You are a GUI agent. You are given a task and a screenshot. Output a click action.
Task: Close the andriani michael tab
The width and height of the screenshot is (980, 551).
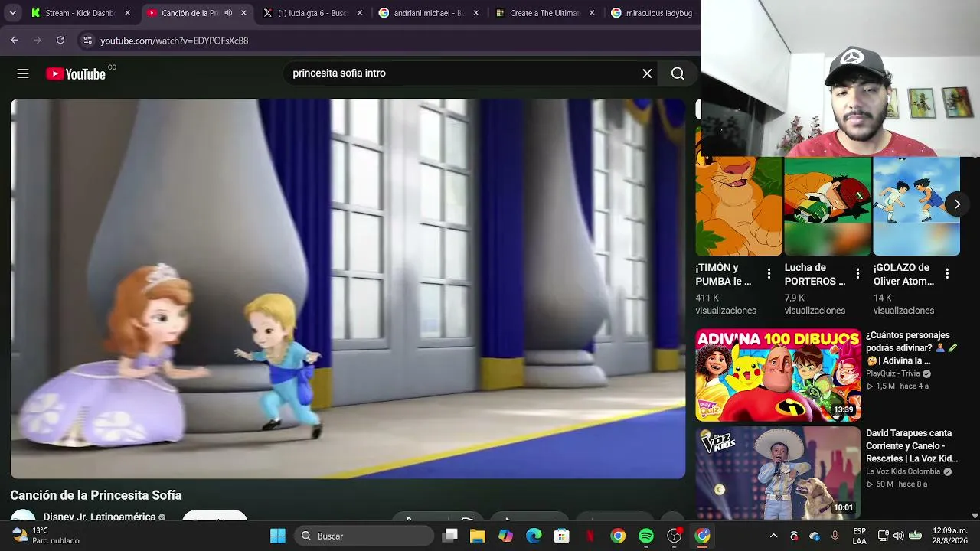476,13
